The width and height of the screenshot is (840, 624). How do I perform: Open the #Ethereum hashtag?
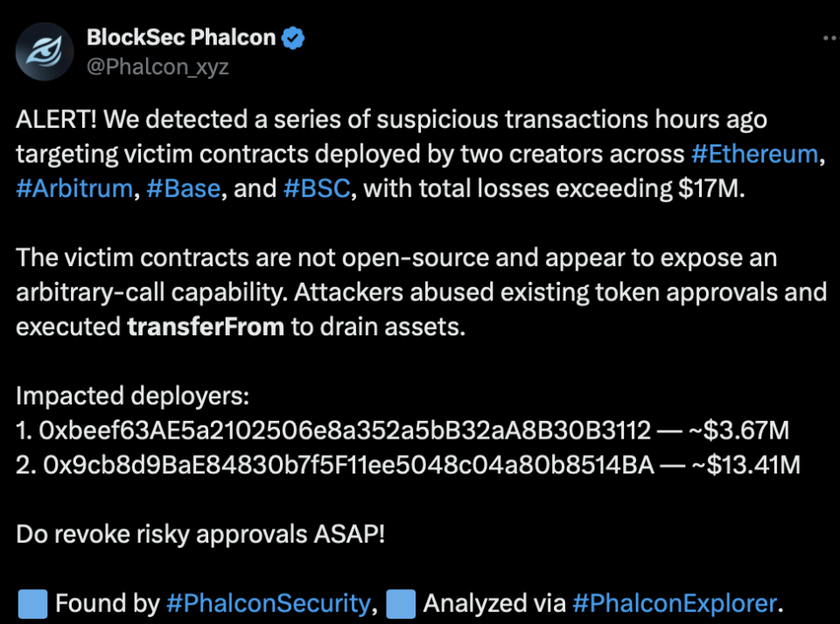click(x=754, y=154)
